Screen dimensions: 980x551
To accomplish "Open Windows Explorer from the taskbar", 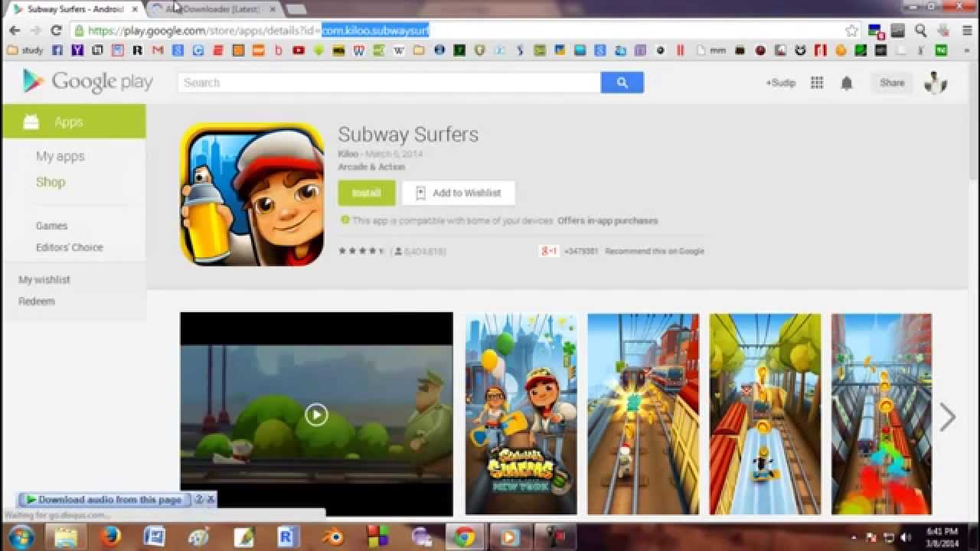I will (67, 536).
